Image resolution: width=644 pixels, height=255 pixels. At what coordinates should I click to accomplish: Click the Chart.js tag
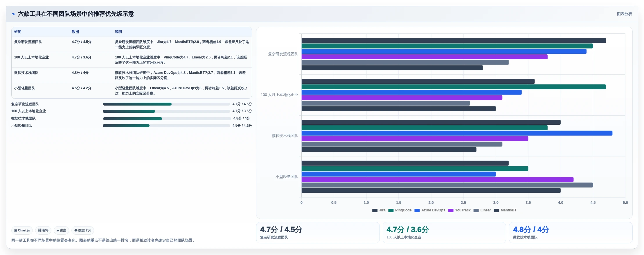click(x=22, y=231)
